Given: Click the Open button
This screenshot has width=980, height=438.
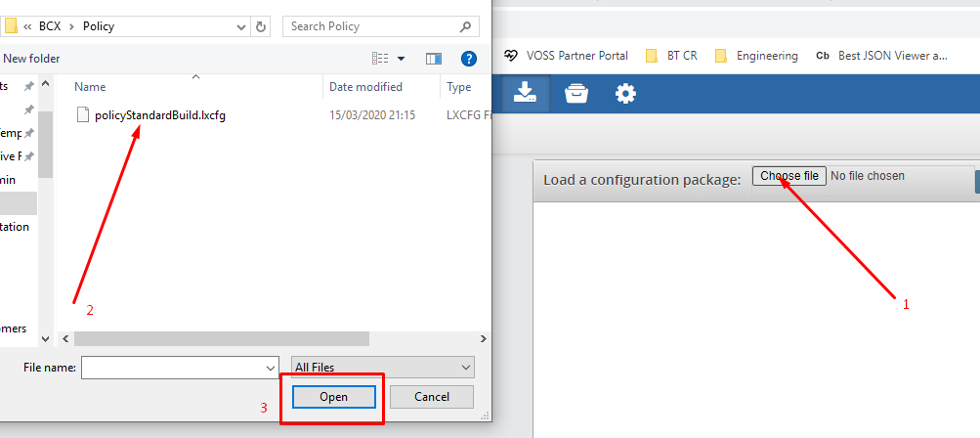Looking at the screenshot, I should (x=333, y=397).
